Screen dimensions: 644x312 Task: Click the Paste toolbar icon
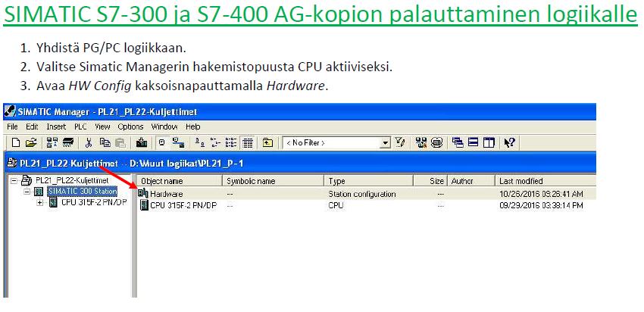pos(120,142)
